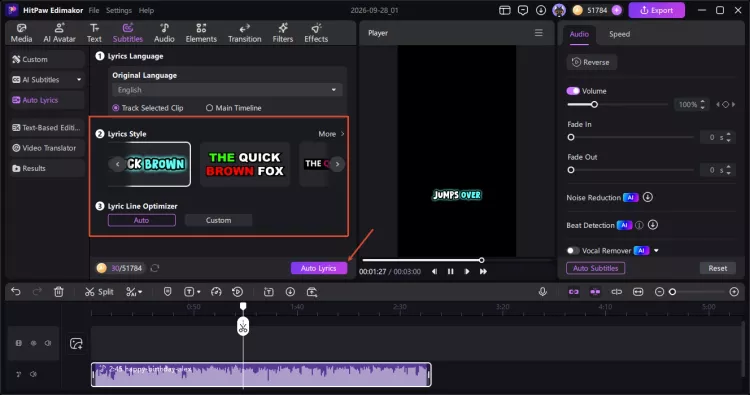Download the Noise Reduction AI model
This screenshot has width=750, height=395.
tap(648, 197)
